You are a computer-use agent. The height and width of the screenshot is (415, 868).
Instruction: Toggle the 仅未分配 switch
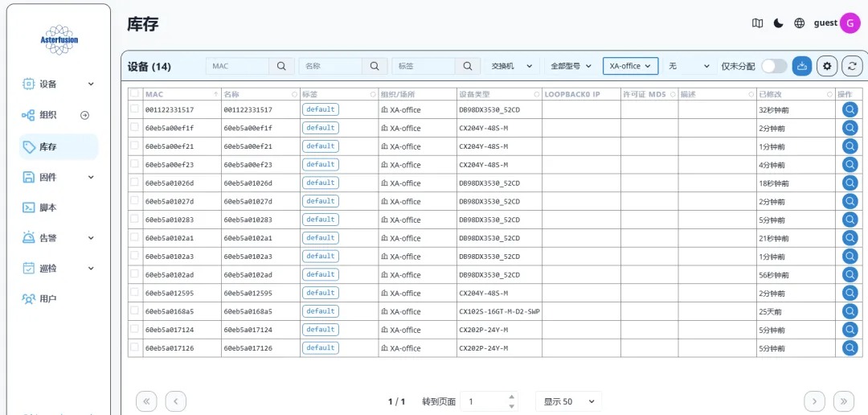774,66
